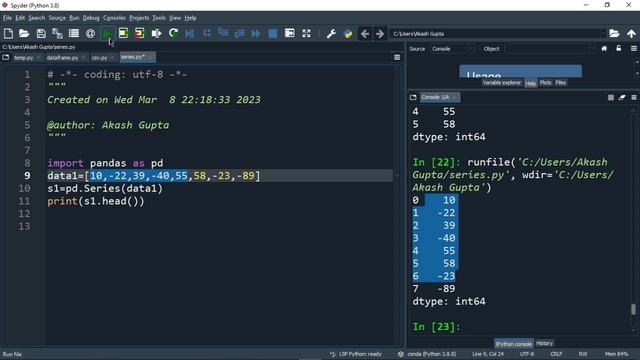The width and height of the screenshot is (640, 360).
Task: Open the Source menu
Action: tap(57, 18)
